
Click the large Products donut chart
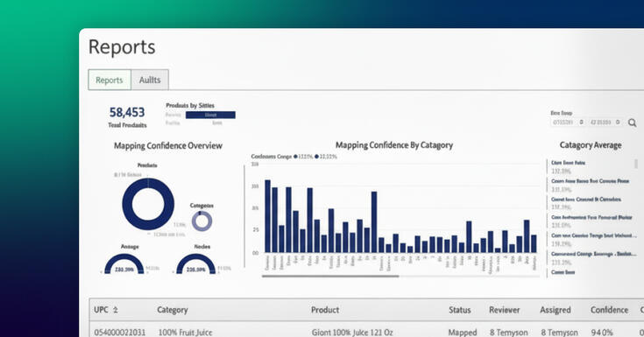pyautogui.click(x=148, y=204)
